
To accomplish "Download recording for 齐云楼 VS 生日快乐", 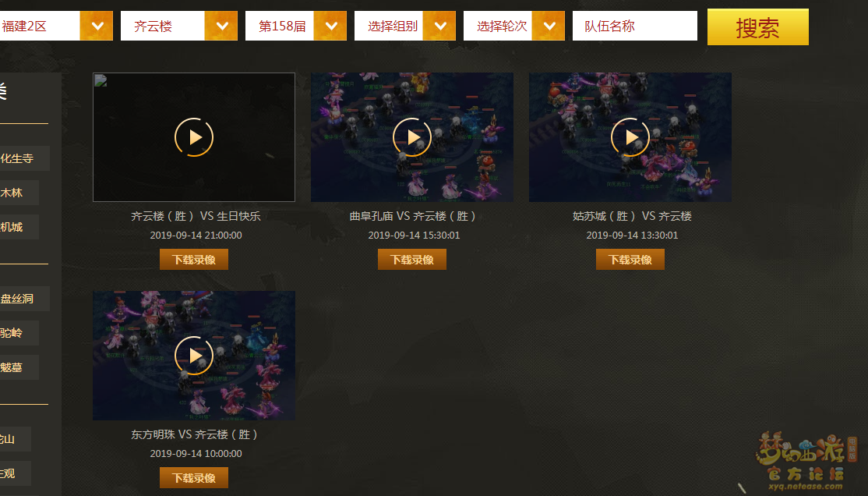I will coord(194,260).
